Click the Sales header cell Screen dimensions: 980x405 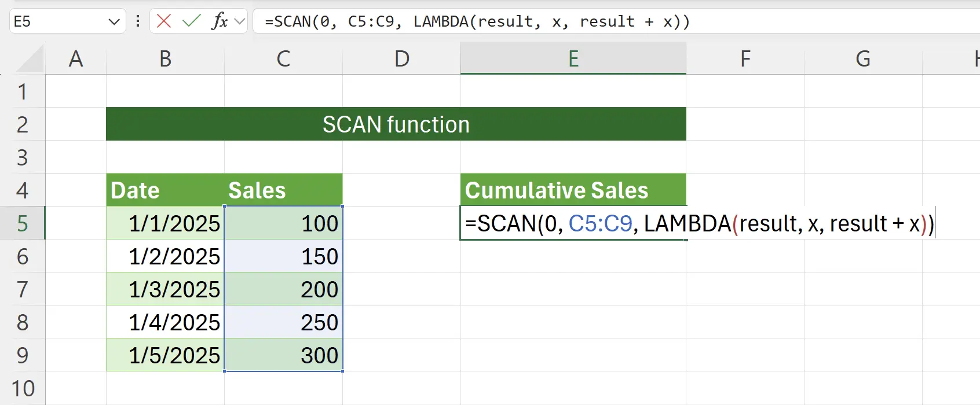click(283, 190)
